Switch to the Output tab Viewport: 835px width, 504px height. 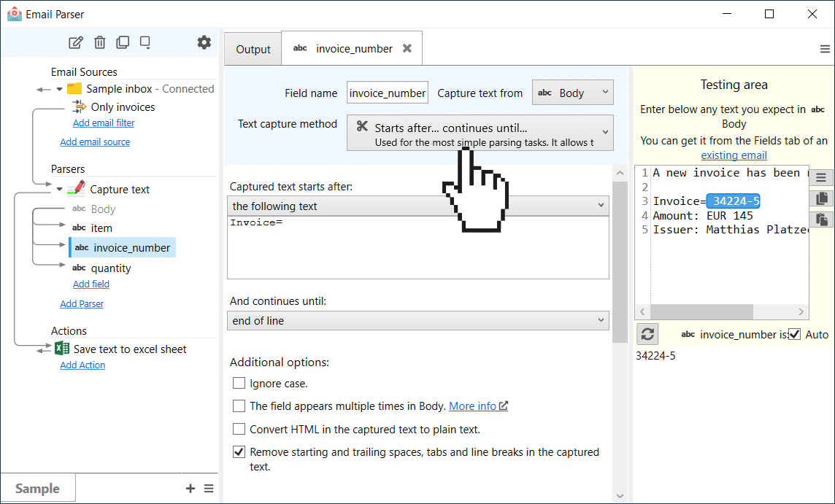[253, 50]
